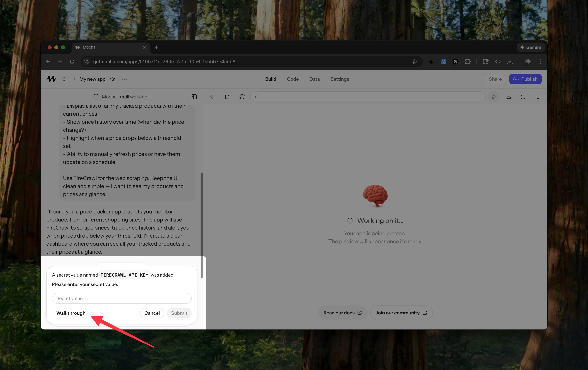Viewport: 588px width, 370px height.
Task: Open the Data tab
Action: pos(314,79)
